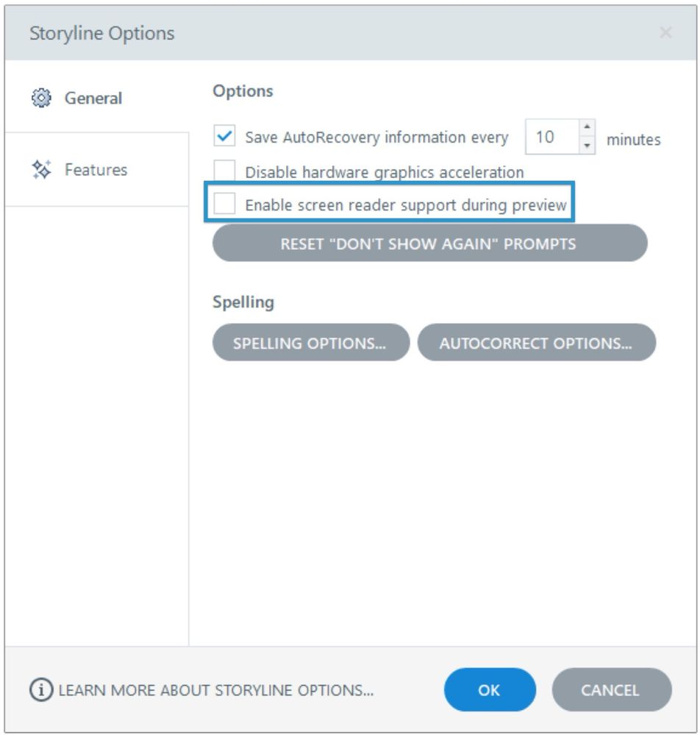
Task: Enable Disable hardware graphics acceleration checkbox
Action: (x=224, y=171)
